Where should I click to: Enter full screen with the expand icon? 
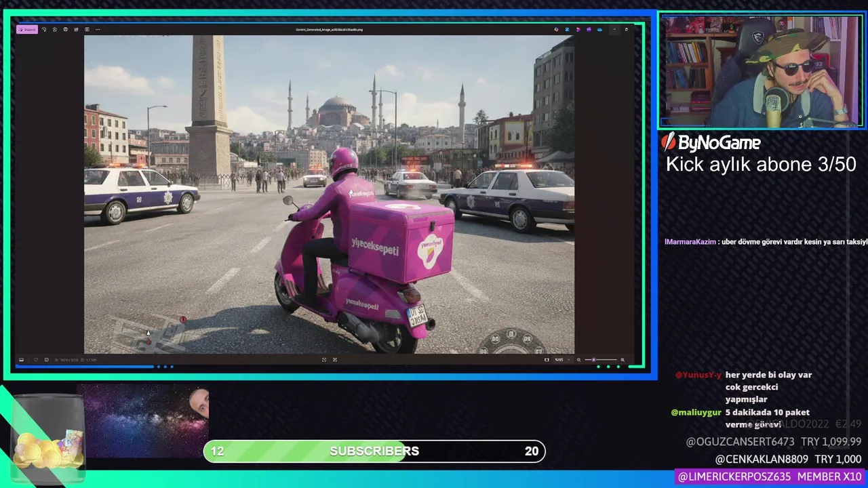pos(335,360)
